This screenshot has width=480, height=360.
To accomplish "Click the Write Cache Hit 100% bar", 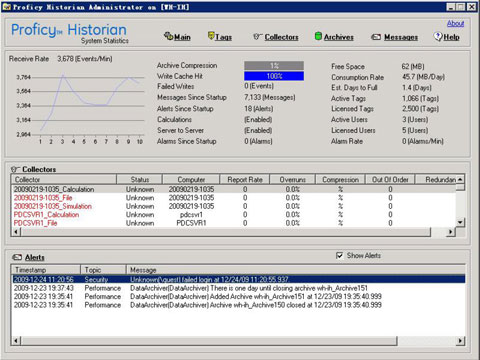I will click(x=274, y=76).
